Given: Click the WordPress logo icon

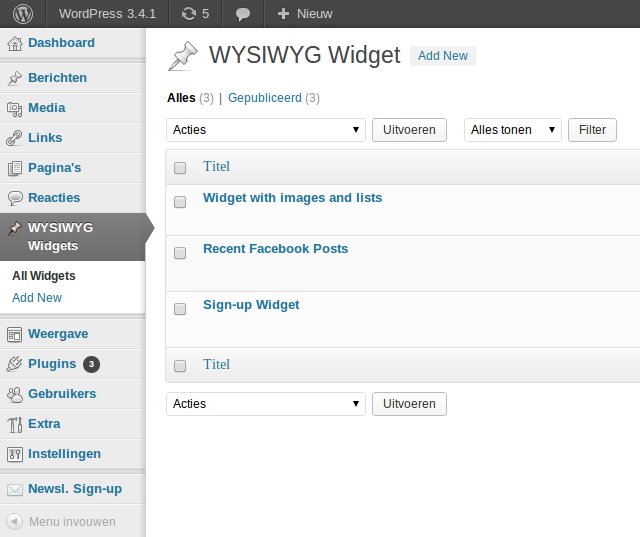Looking at the screenshot, I should (x=22, y=14).
